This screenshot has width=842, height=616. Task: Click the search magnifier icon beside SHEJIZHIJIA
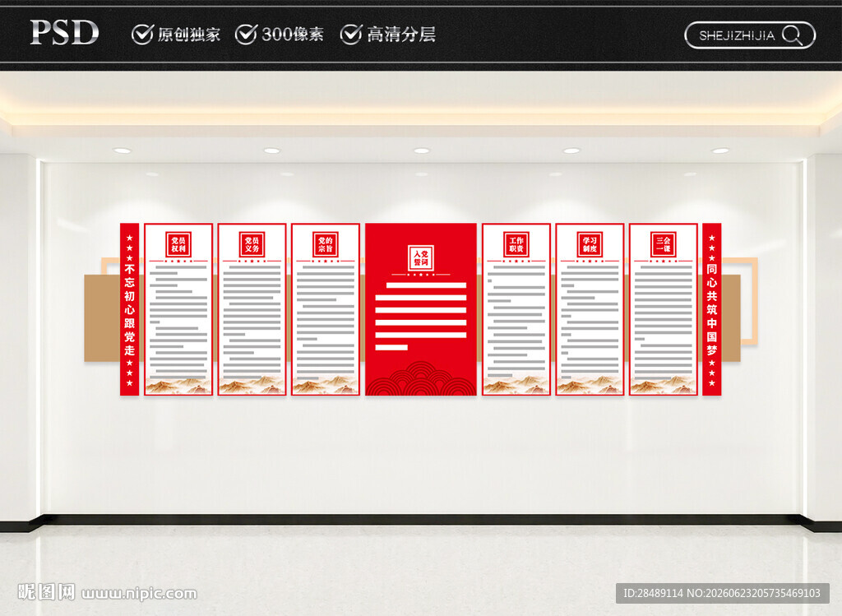click(792, 35)
